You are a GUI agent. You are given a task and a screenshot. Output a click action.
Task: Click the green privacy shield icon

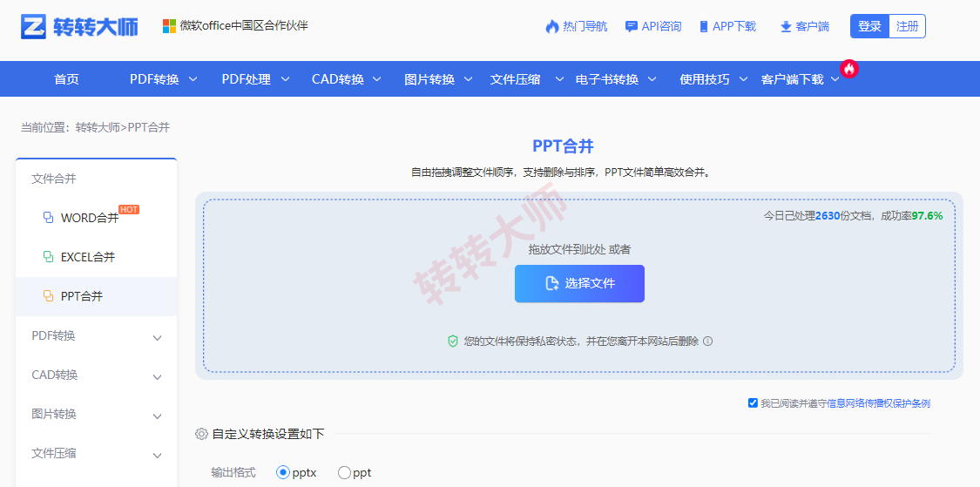pyautogui.click(x=453, y=342)
